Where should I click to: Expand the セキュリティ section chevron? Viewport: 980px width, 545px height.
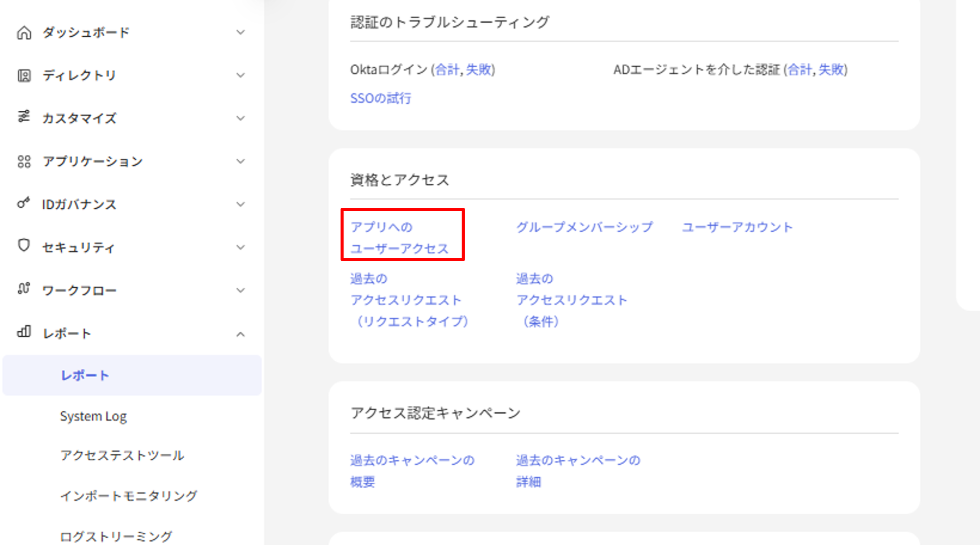pyautogui.click(x=240, y=247)
